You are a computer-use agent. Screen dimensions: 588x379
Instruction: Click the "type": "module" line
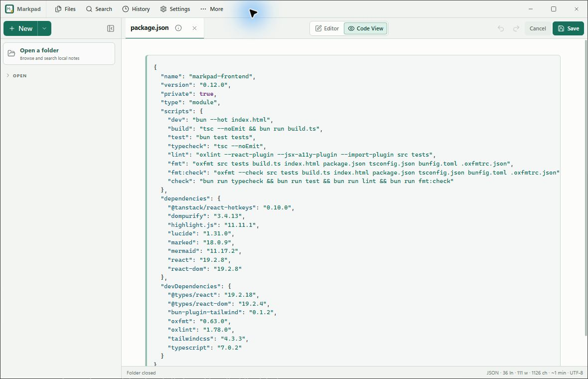[190, 102]
